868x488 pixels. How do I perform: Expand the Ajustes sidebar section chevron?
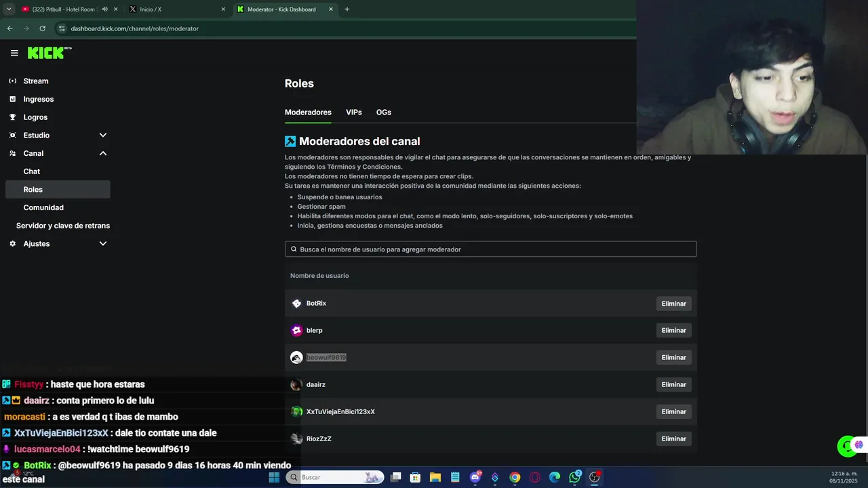tap(103, 243)
